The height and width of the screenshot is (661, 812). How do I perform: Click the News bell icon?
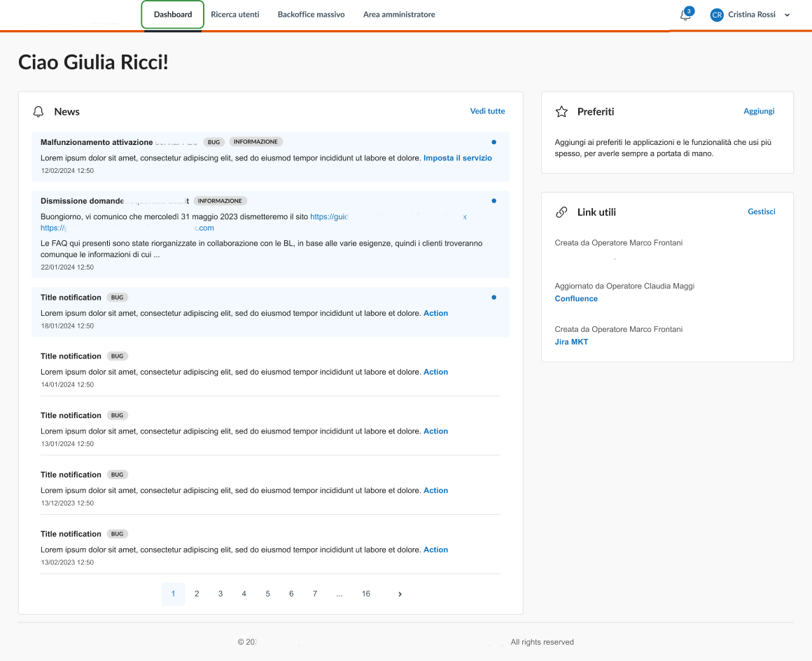38,112
